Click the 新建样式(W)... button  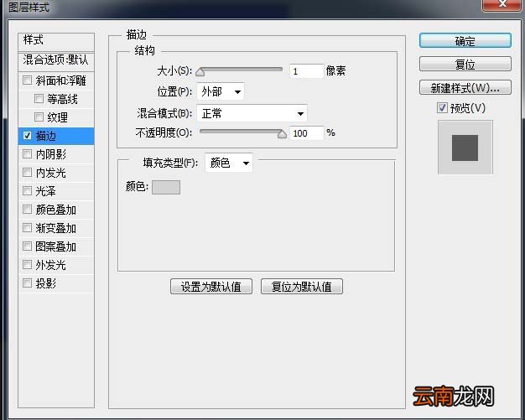[x=465, y=88]
